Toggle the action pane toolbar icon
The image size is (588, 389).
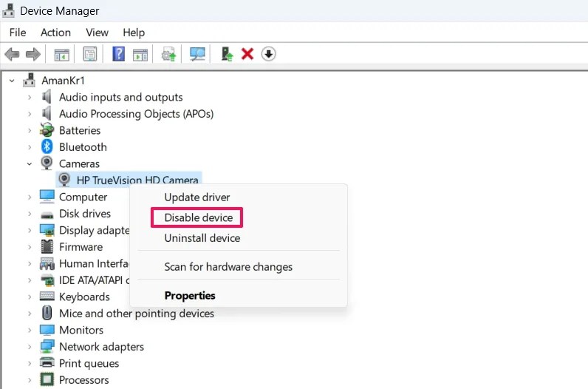[x=140, y=55]
